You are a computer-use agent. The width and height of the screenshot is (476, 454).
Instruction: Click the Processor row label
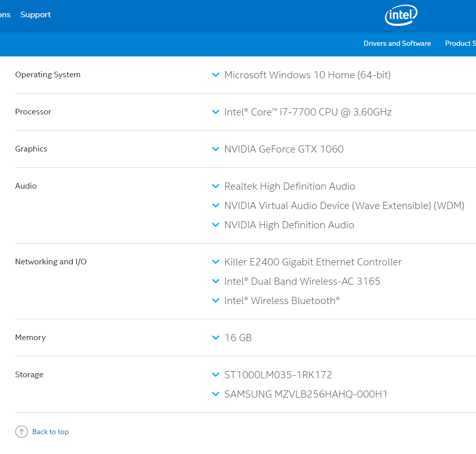pos(33,112)
